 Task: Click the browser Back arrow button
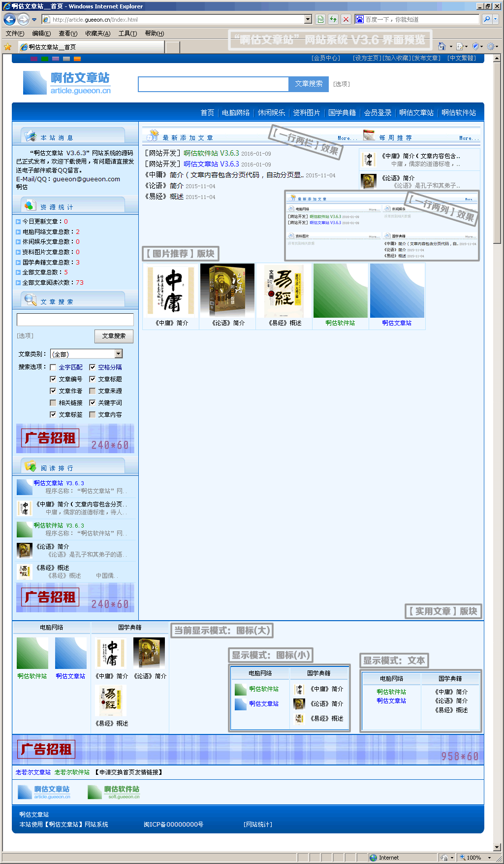tap(9, 19)
